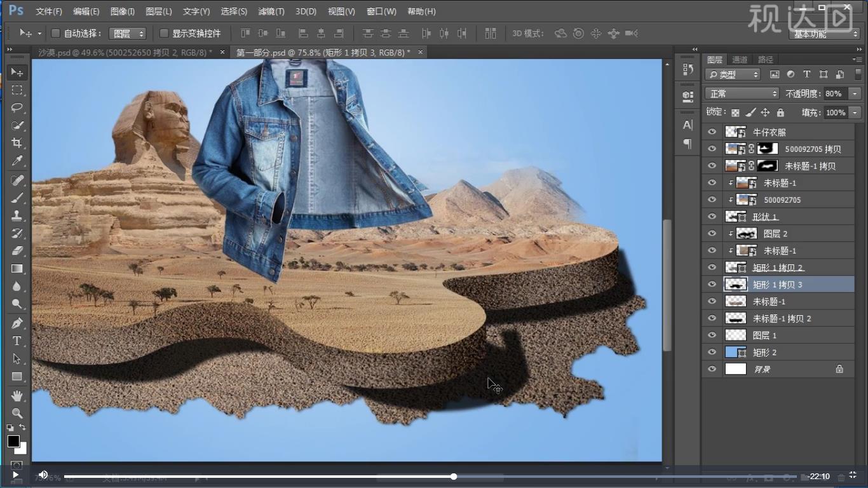
Task: Enable the 显示变换控件 checkbox
Action: coord(164,33)
